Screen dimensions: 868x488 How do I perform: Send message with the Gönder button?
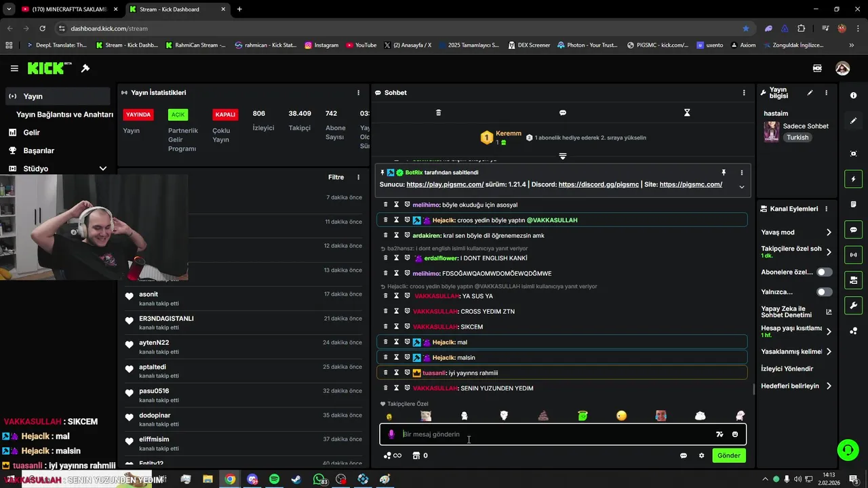click(729, 455)
